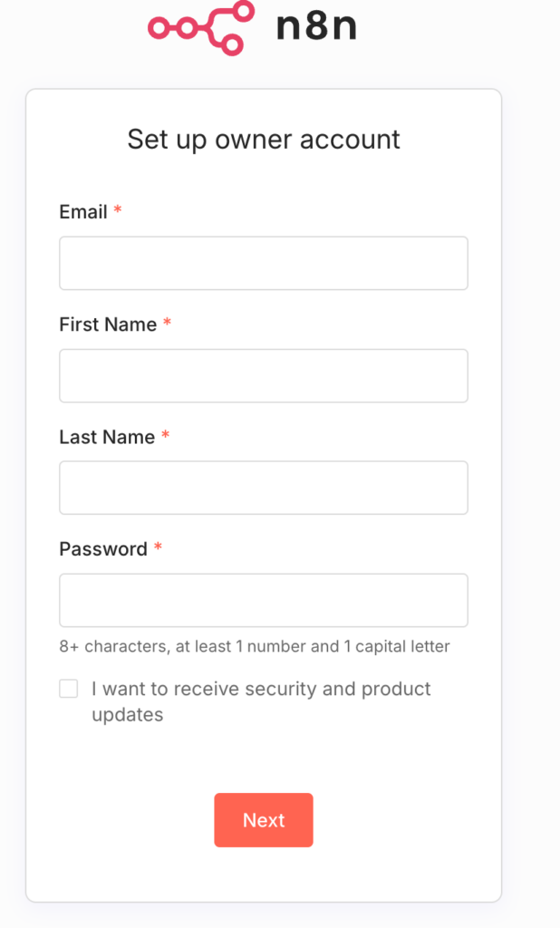Select the Last Name text box

263,488
